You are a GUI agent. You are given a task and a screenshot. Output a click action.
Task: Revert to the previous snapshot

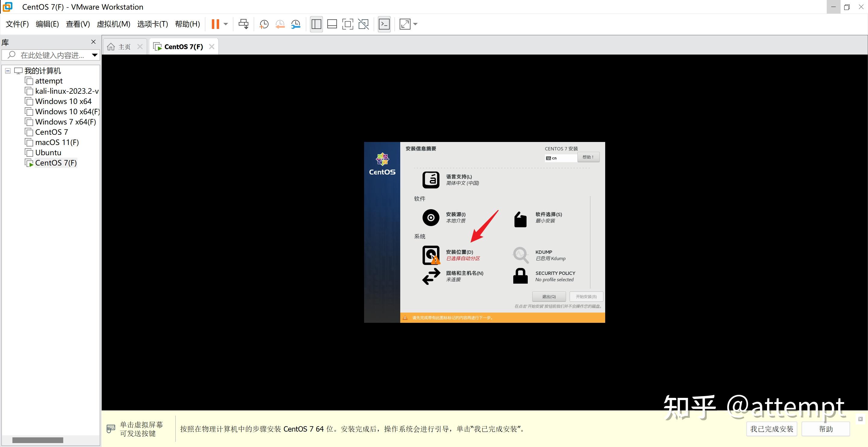[x=280, y=24]
